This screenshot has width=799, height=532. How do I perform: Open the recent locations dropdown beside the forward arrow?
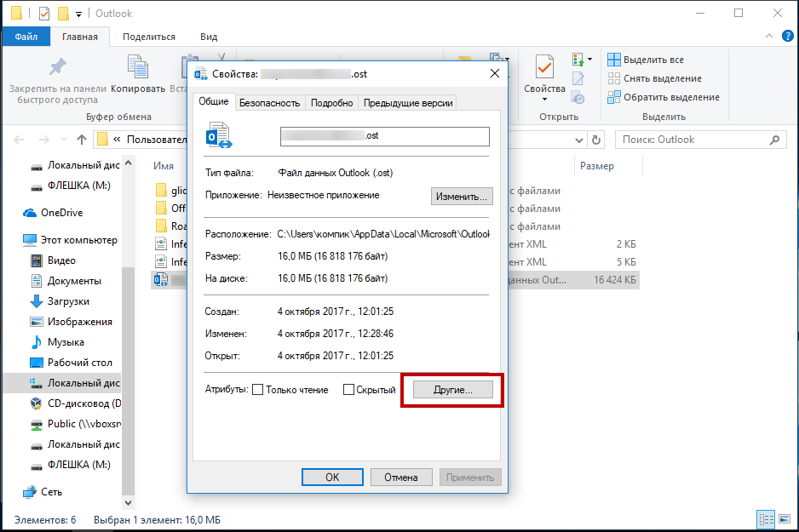(x=64, y=140)
